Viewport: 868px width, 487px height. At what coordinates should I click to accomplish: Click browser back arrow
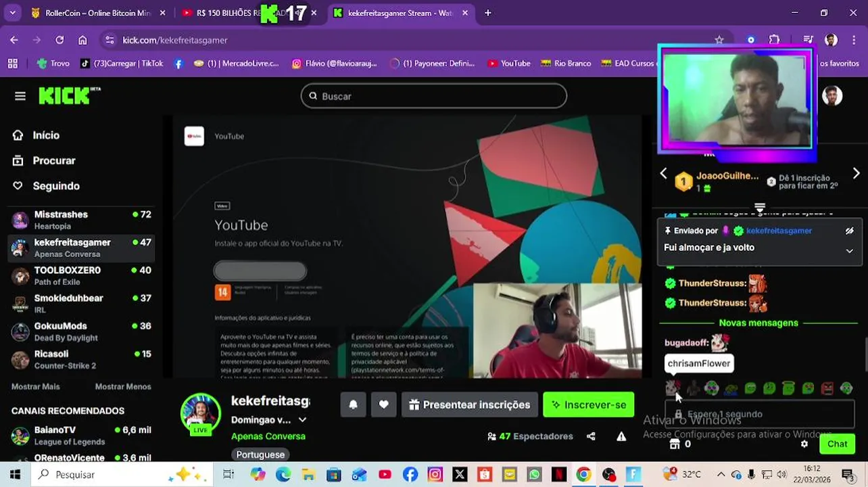(x=14, y=40)
